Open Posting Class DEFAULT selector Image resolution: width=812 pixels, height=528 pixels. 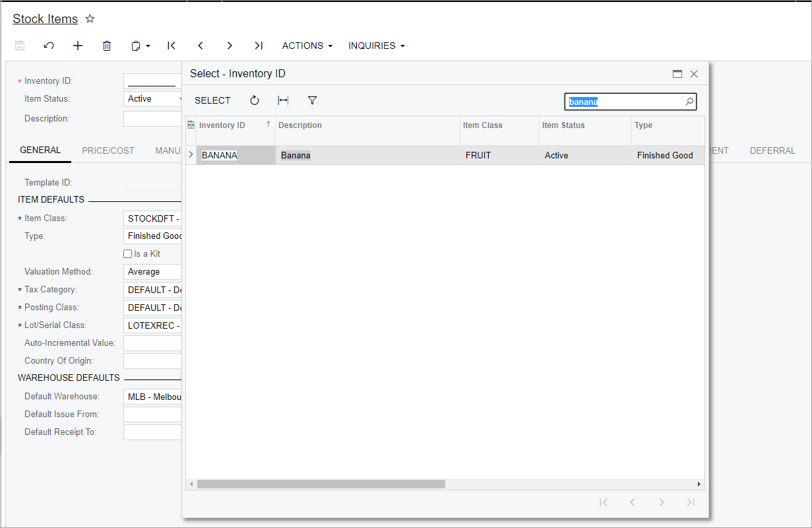[152, 308]
